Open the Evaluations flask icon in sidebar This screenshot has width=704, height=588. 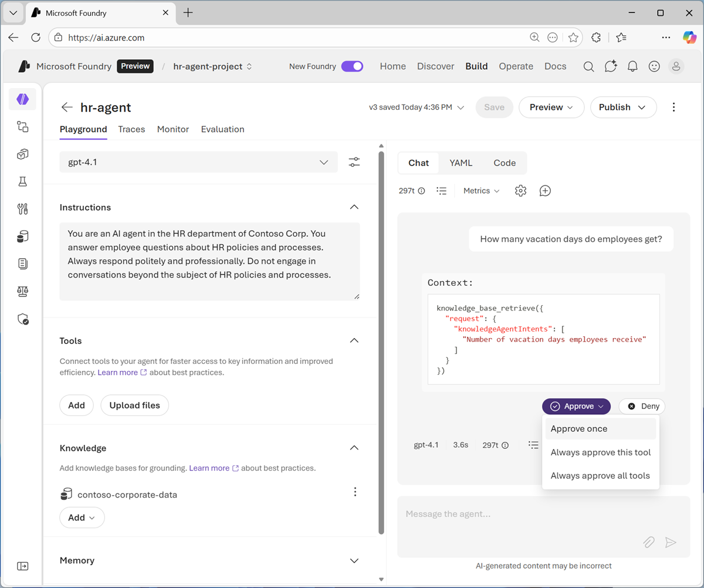pyautogui.click(x=22, y=181)
